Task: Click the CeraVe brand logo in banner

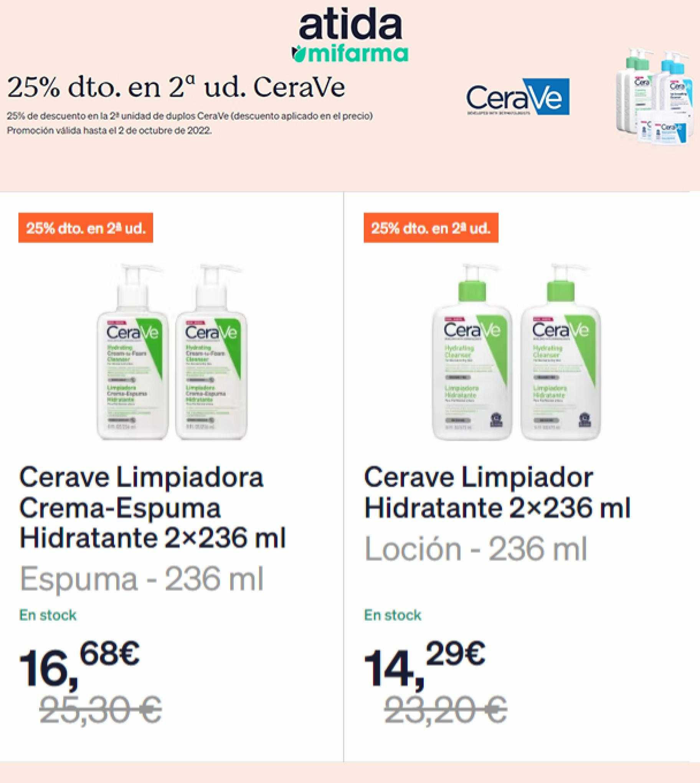Action: 518,97
